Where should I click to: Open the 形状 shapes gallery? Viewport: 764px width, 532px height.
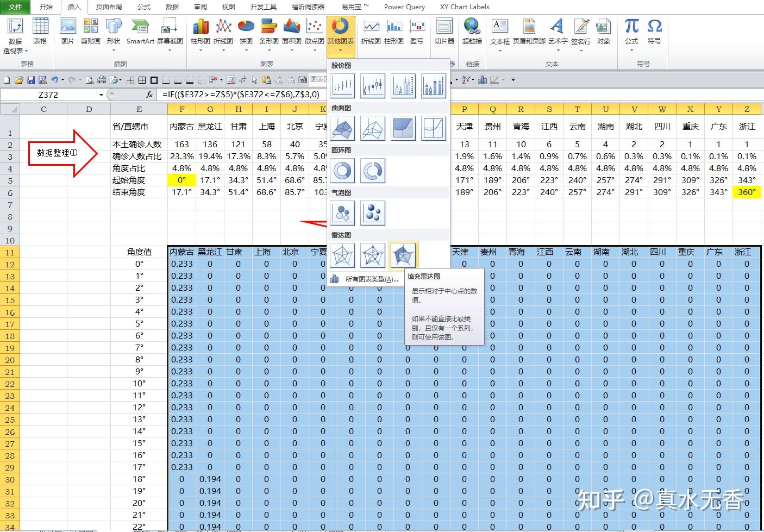114,35
